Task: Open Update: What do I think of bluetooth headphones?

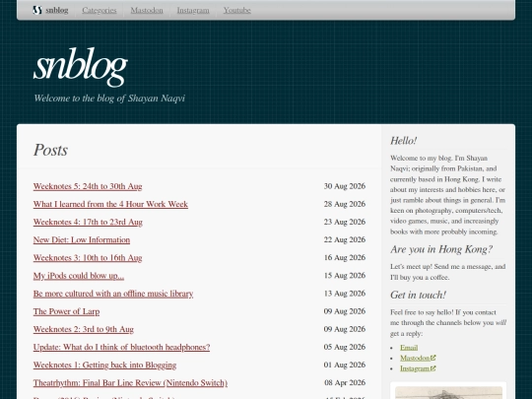Action: pos(121,347)
